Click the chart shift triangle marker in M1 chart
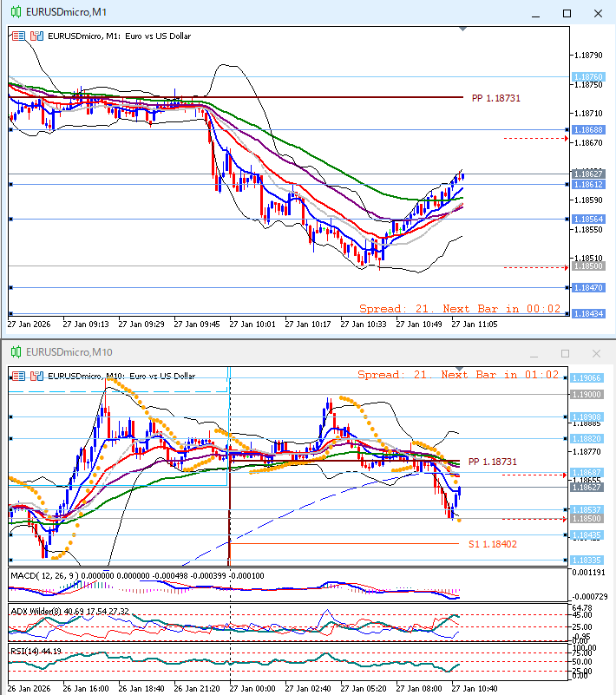 [462, 30]
